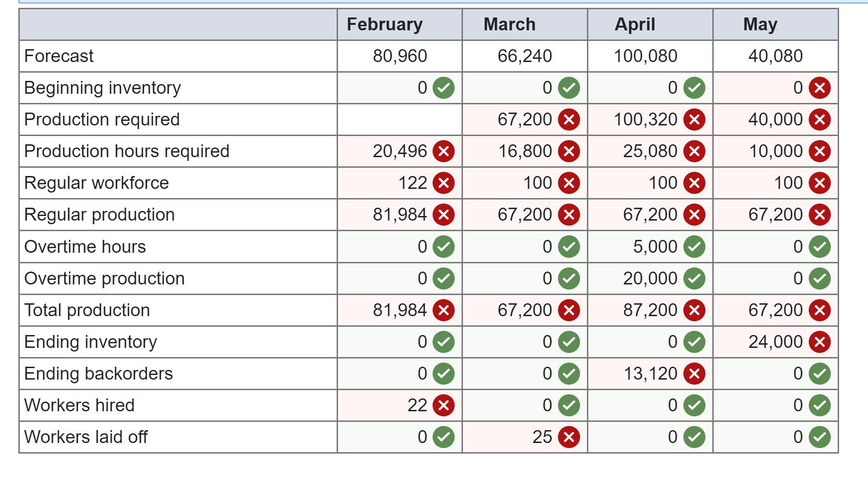Image resolution: width=868 pixels, height=477 pixels.
Task: Select February production hours required value 20,496
Action: (400, 151)
